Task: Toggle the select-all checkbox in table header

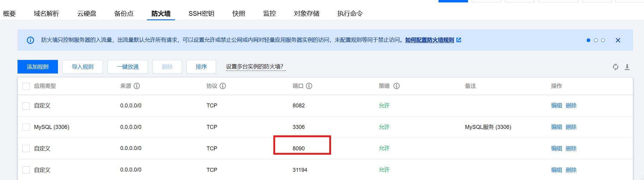Action: (x=26, y=86)
